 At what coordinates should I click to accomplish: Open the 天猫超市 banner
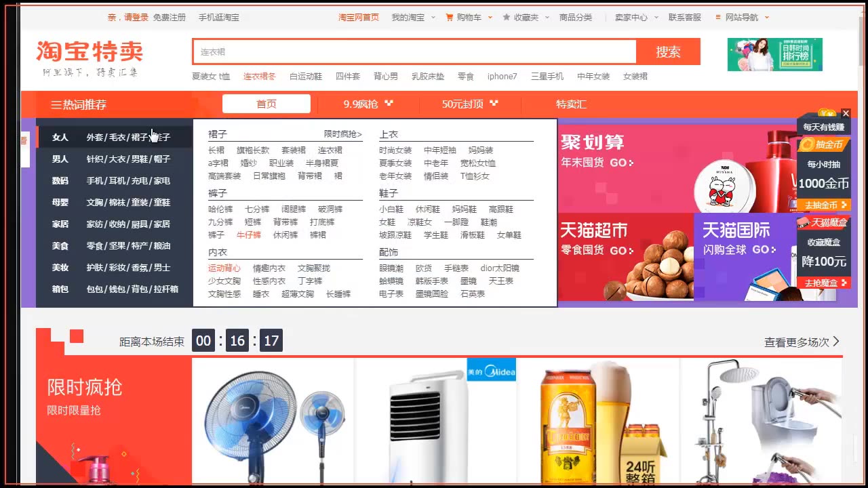[x=626, y=257]
